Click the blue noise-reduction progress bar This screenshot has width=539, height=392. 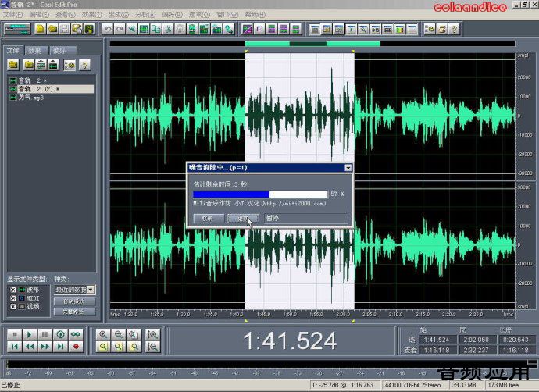coord(260,194)
